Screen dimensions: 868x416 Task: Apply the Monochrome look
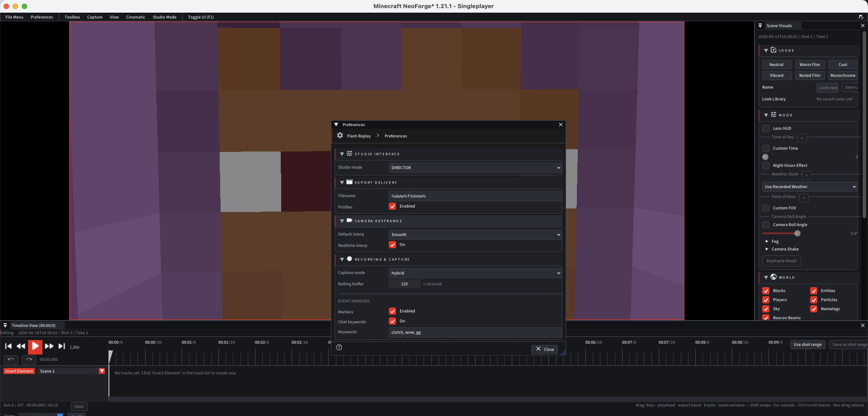point(843,76)
